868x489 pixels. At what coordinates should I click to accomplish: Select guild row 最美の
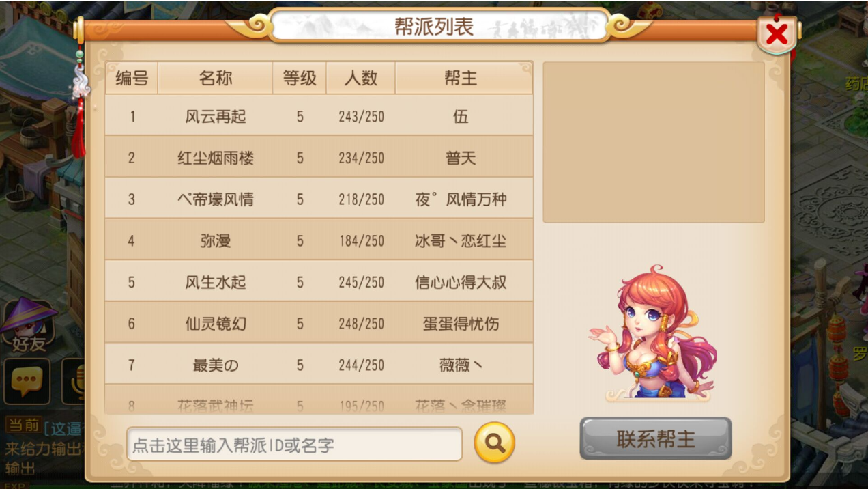pos(319,364)
